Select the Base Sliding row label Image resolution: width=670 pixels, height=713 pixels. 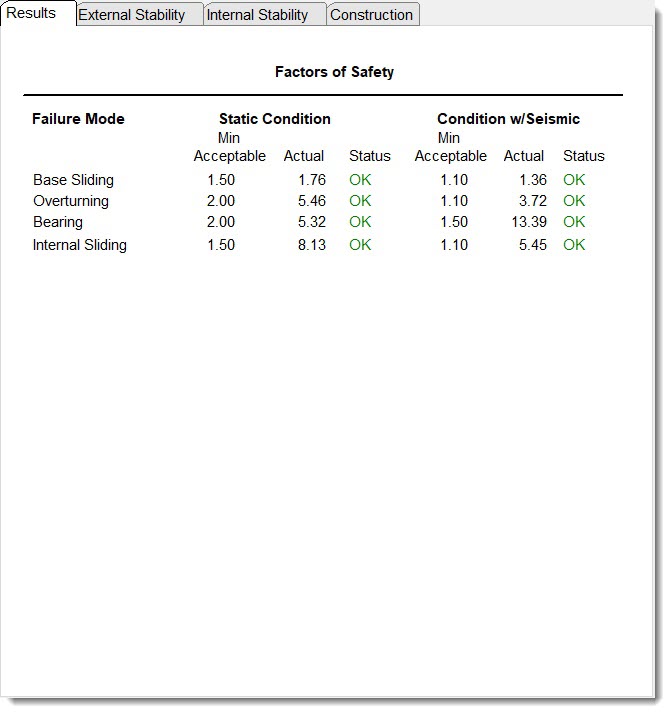coord(73,180)
